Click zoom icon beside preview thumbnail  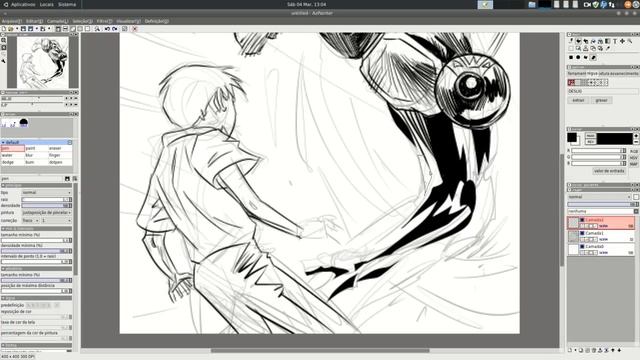coord(4,40)
